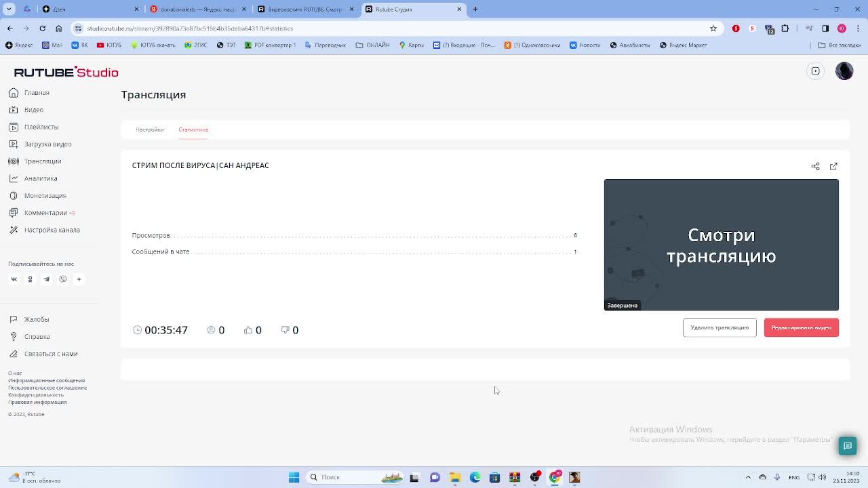Image resolution: width=868 pixels, height=488 pixels.
Task: Open the user profile avatar
Action: point(844,71)
